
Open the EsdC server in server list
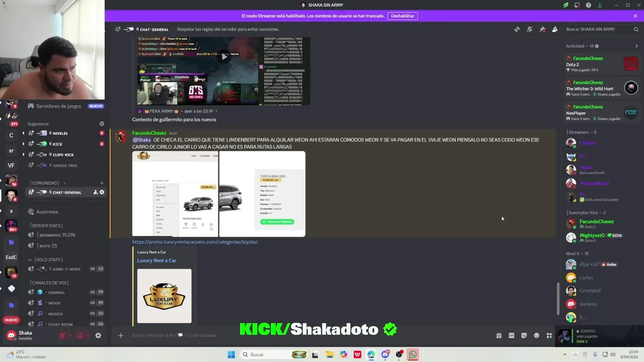11,257
